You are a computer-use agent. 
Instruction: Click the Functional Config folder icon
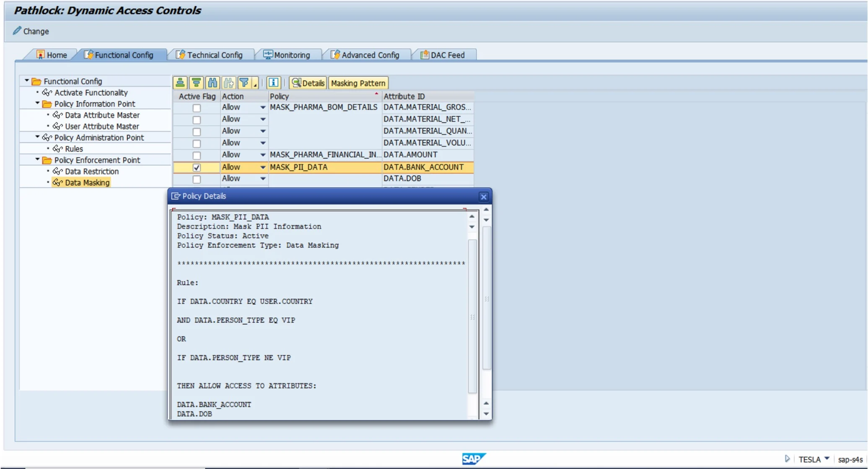[x=36, y=81]
